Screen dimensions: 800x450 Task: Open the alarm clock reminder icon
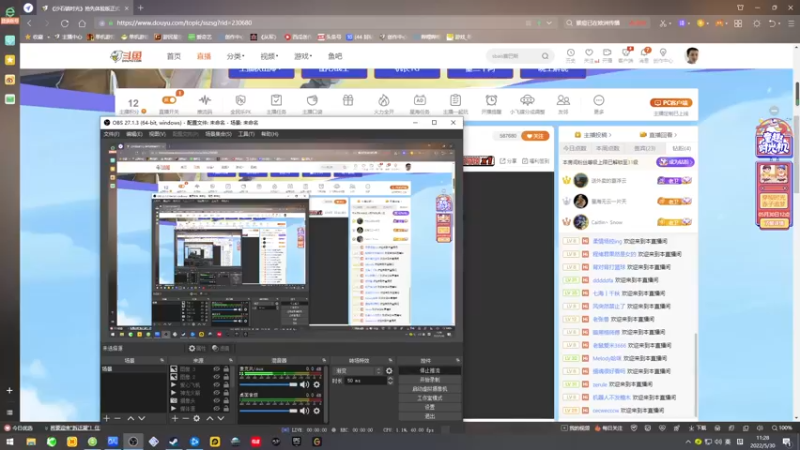(x=491, y=100)
